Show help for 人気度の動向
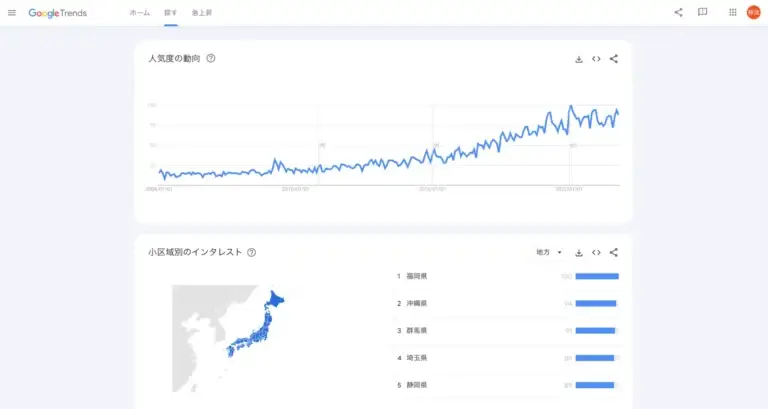This screenshot has width=768, height=409. (211, 59)
